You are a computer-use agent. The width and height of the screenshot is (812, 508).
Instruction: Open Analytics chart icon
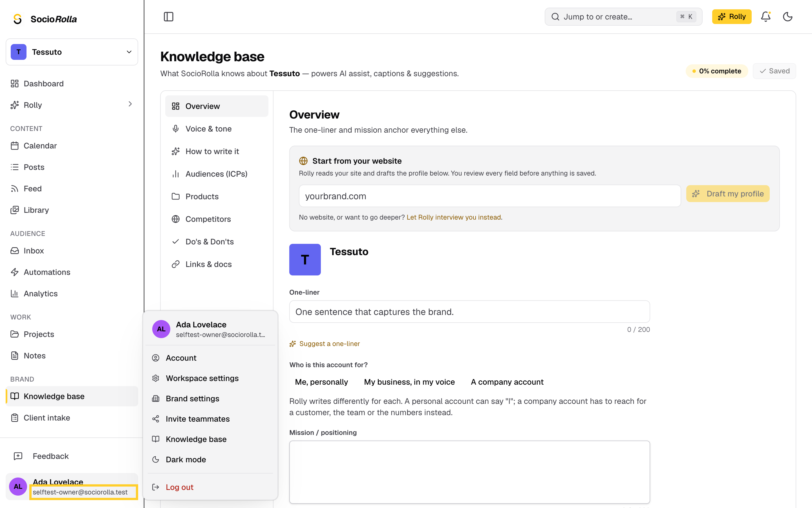[14, 294]
